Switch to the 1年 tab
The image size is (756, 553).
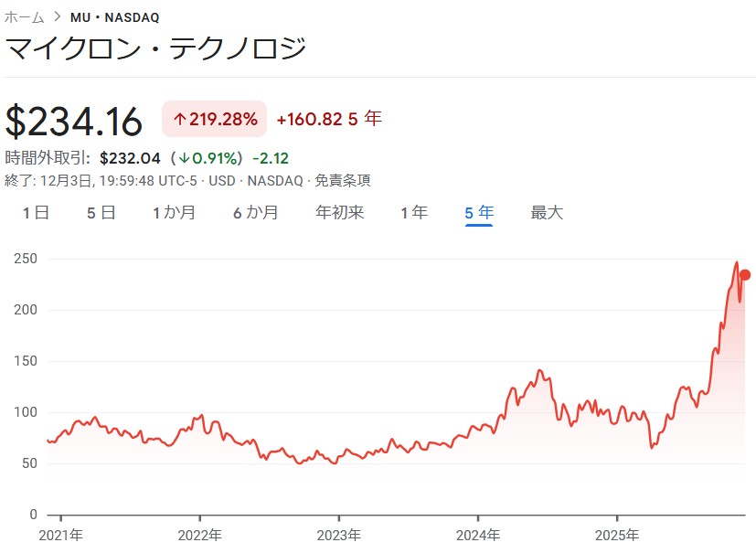(414, 213)
